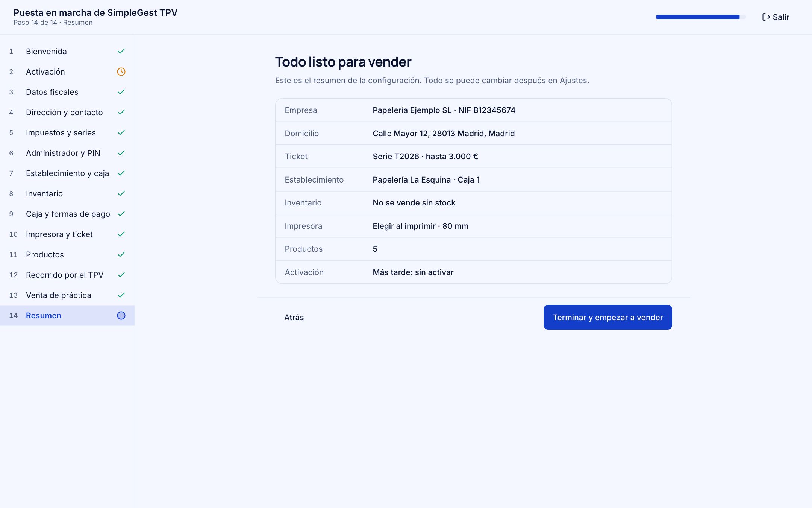Jump to Recorrido por el TPV
Image resolution: width=812 pixels, height=508 pixels.
pyautogui.click(x=67, y=275)
